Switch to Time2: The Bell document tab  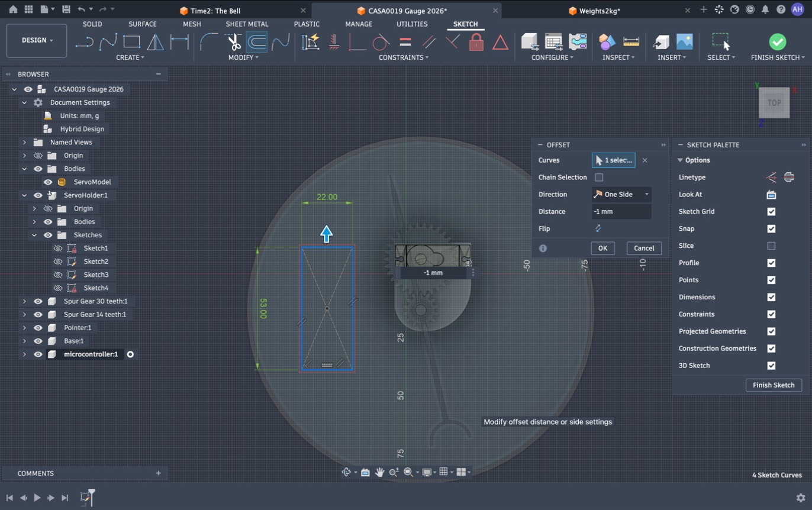pyautogui.click(x=215, y=11)
